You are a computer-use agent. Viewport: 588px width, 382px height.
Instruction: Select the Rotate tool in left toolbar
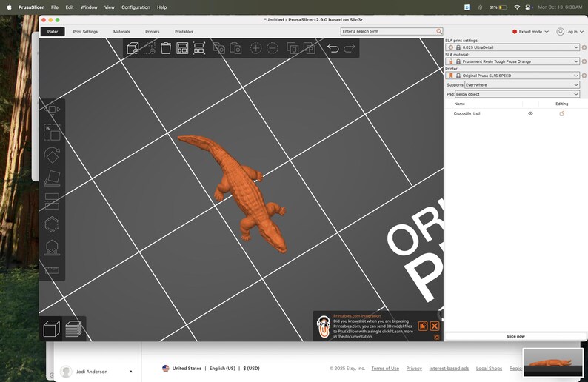click(x=52, y=155)
